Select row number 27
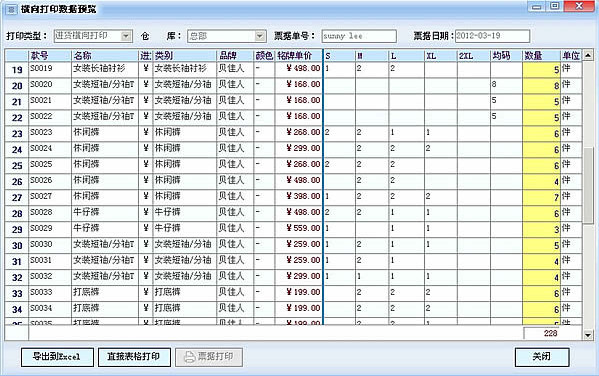 pos(17,198)
